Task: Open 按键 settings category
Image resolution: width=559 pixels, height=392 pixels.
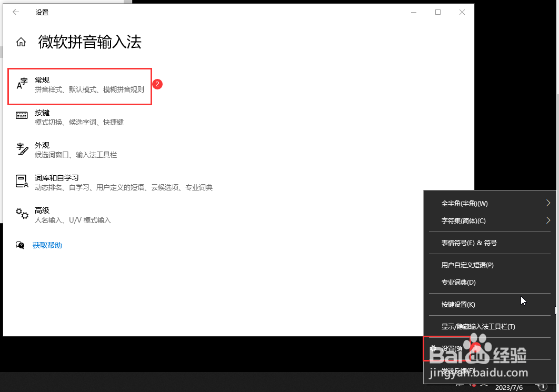Action: pyautogui.click(x=70, y=118)
